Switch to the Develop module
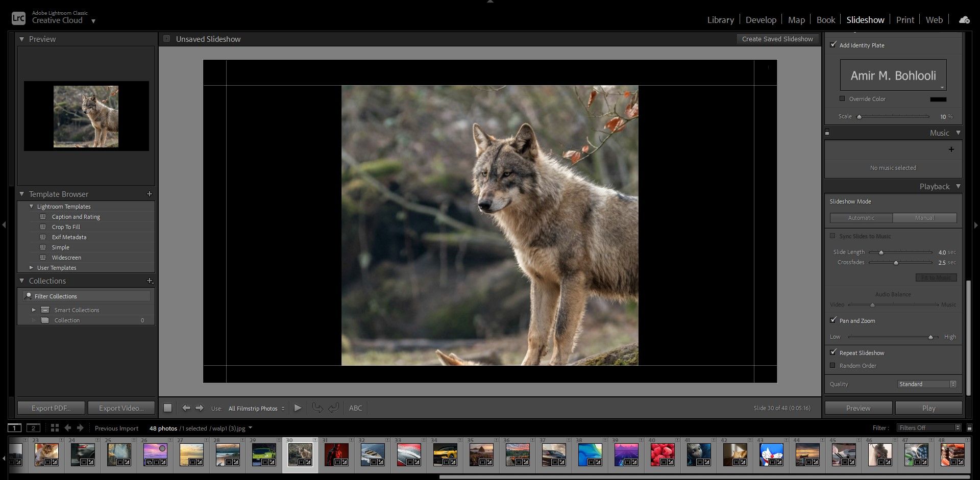Viewport: 980px width, 480px height. tap(761, 20)
